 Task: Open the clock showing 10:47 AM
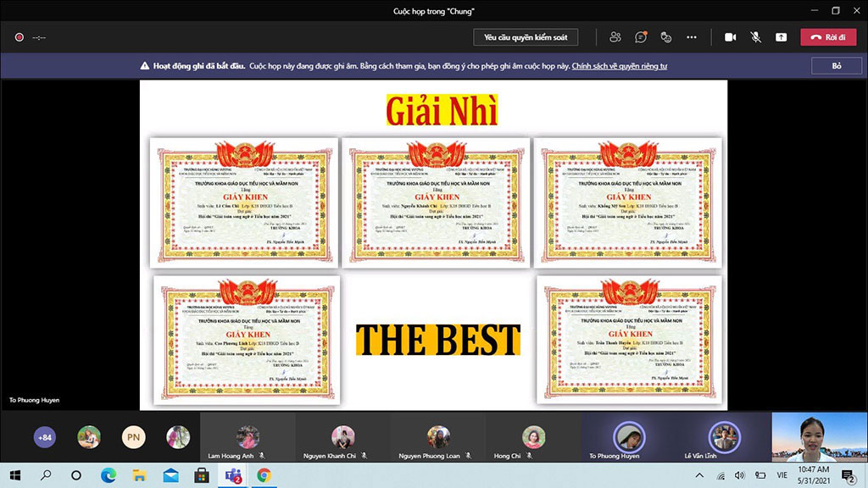[814, 475]
